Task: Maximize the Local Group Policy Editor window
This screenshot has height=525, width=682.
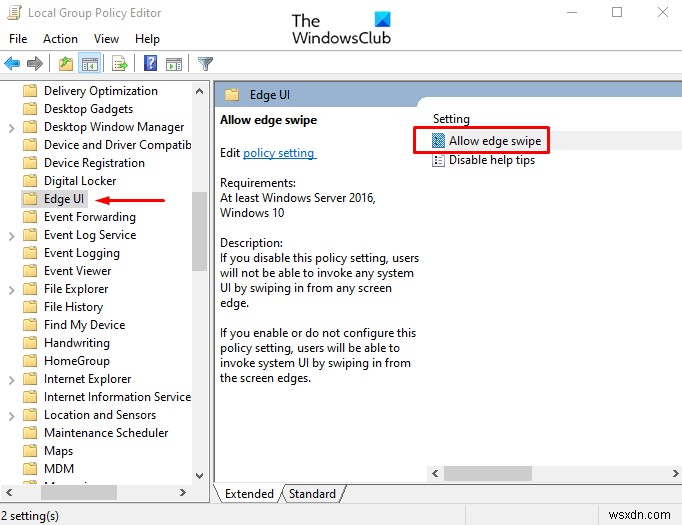Action: (617, 12)
